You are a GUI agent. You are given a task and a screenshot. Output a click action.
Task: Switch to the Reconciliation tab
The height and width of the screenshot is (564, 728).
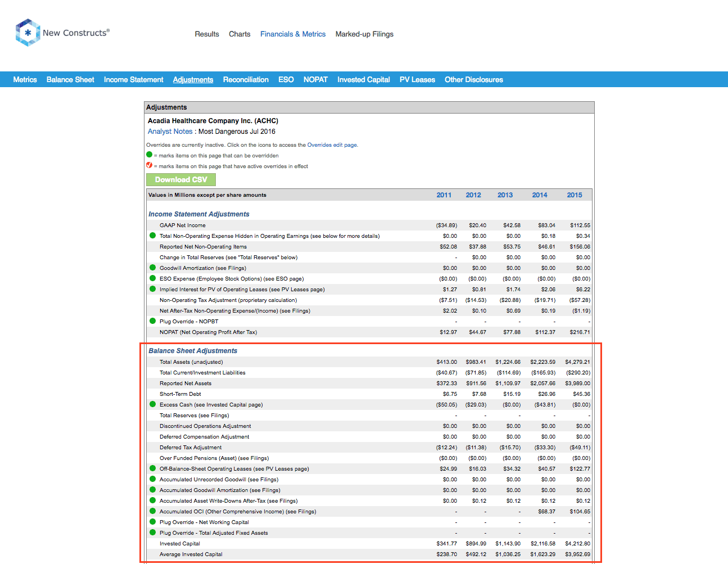[246, 80]
